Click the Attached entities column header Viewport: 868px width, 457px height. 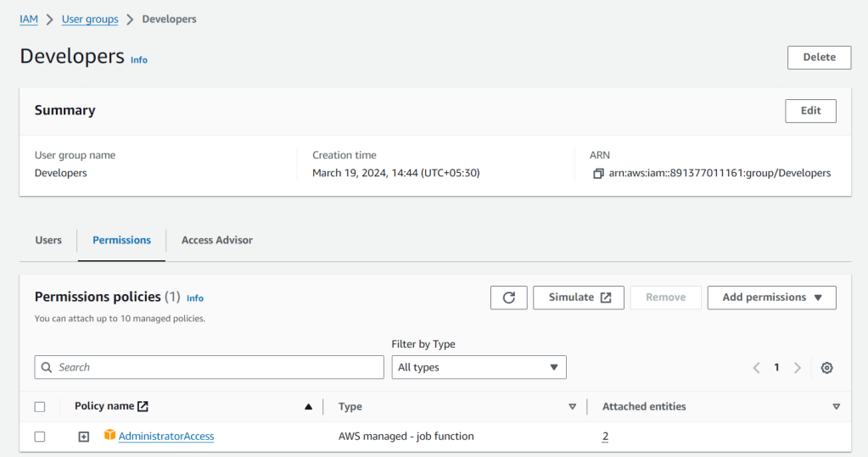pyautogui.click(x=644, y=407)
